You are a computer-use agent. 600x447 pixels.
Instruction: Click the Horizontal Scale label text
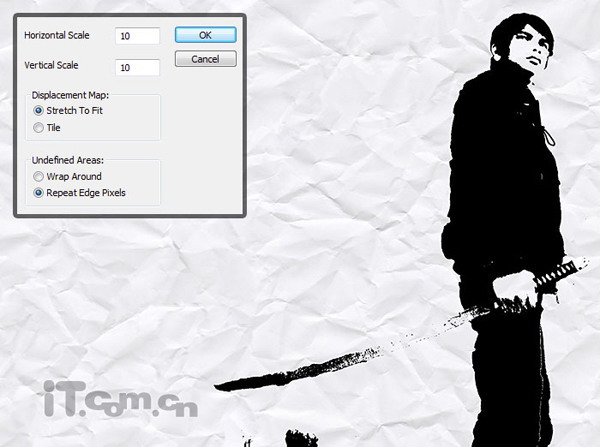[57, 35]
